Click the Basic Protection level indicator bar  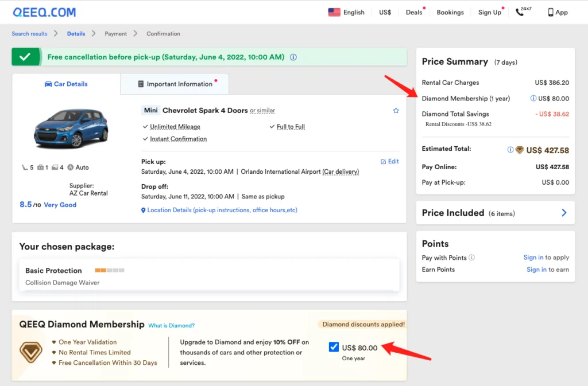pos(110,270)
